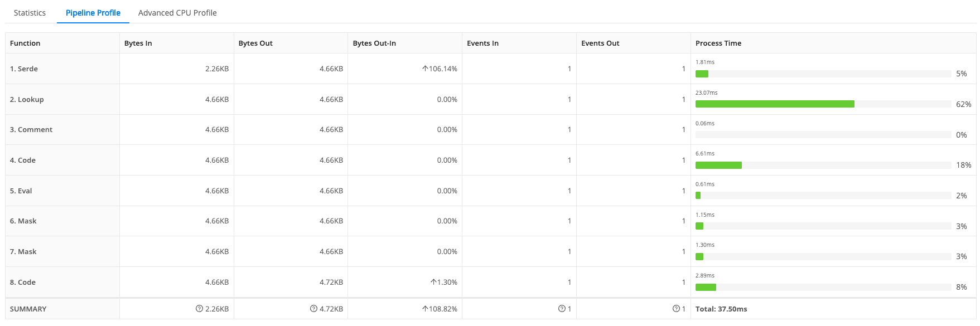Click the up arrow next to 106.14%

click(x=425, y=69)
